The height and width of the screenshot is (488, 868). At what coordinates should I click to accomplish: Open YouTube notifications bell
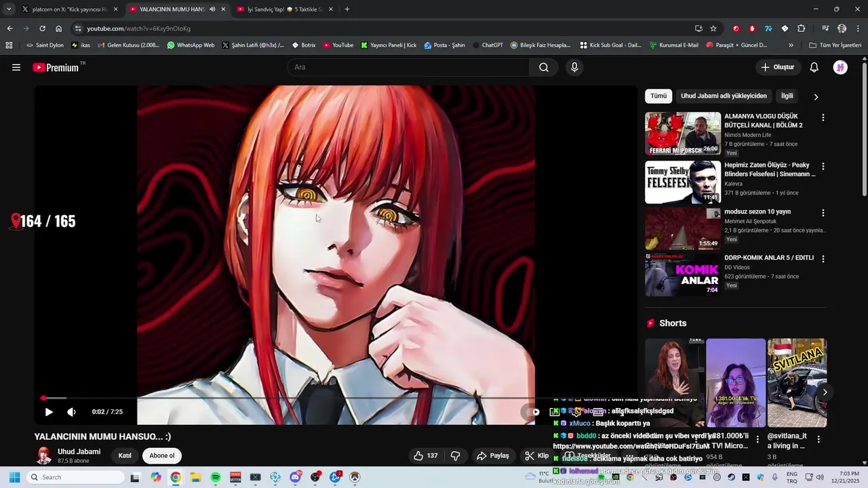tap(814, 67)
